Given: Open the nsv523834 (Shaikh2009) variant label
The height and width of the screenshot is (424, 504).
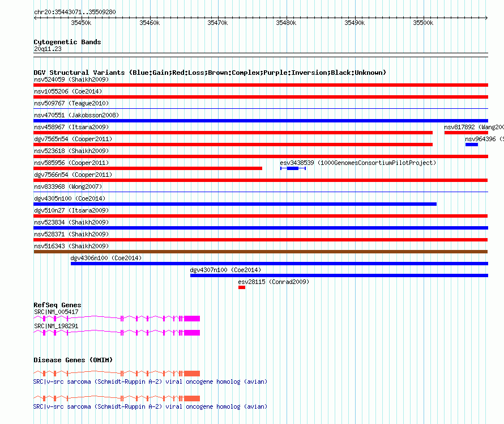Looking at the screenshot, I should coord(71,222).
